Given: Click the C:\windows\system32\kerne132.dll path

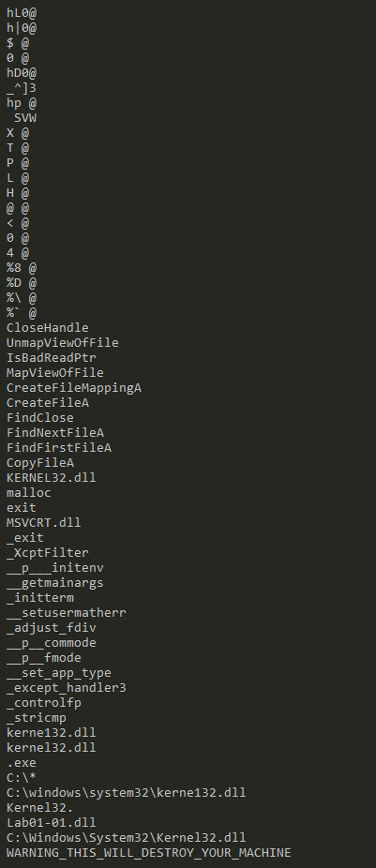Looking at the screenshot, I should tap(127, 793).
